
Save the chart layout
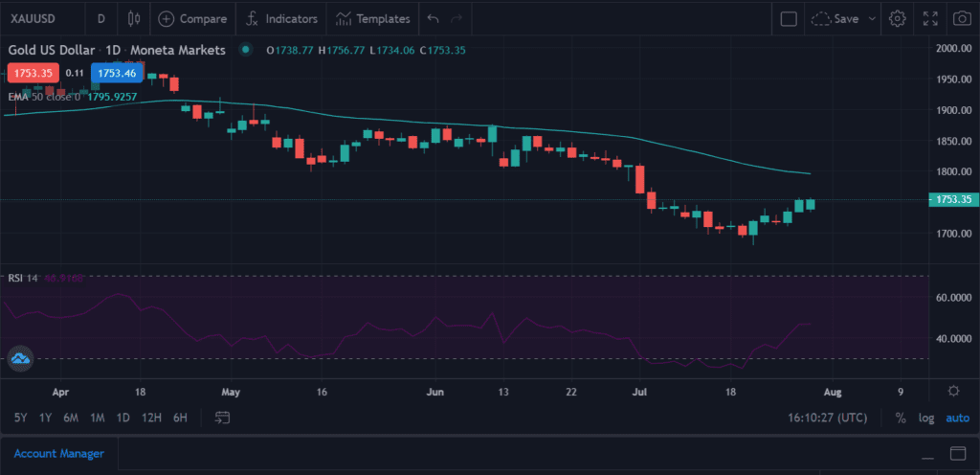click(x=835, y=19)
